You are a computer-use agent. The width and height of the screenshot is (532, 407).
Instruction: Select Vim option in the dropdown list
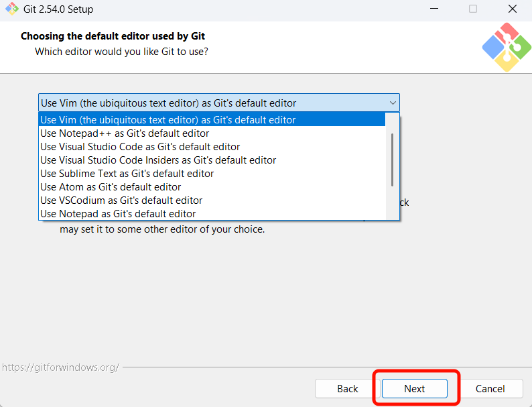tap(212, 120)
